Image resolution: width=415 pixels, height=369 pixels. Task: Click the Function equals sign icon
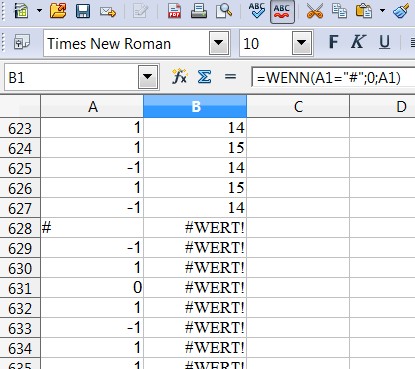click(230, 77)
